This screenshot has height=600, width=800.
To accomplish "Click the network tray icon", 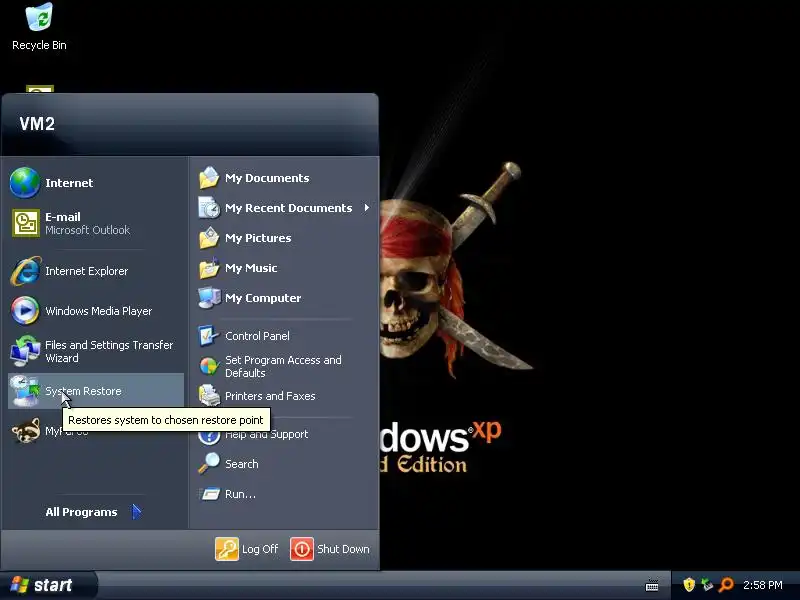I will click(x=707, y=585).
